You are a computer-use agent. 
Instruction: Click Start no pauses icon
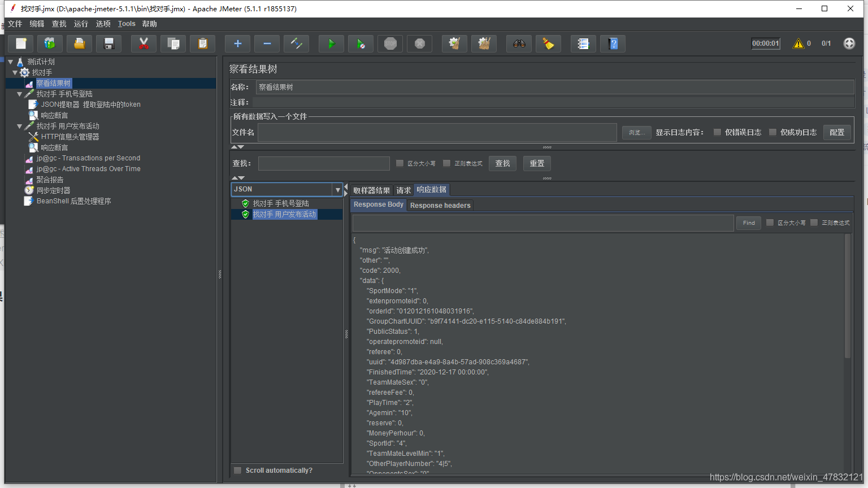(361, 43)
